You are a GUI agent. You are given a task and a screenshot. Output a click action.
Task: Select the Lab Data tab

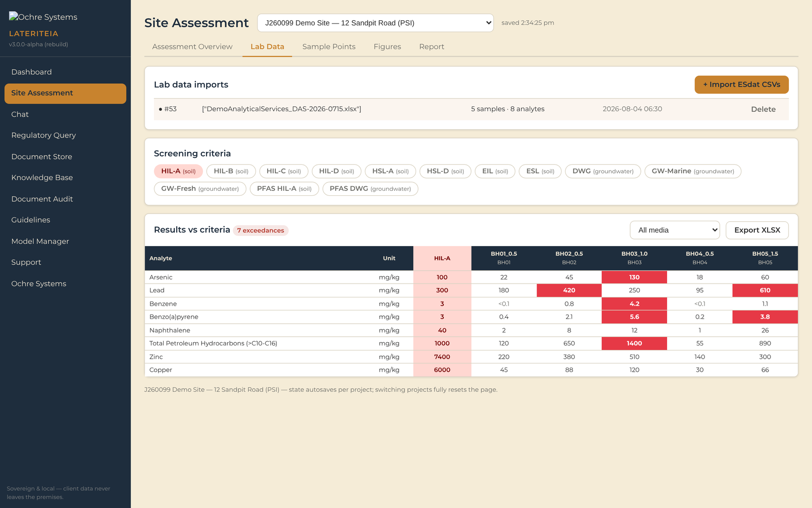tap(267, 47)
